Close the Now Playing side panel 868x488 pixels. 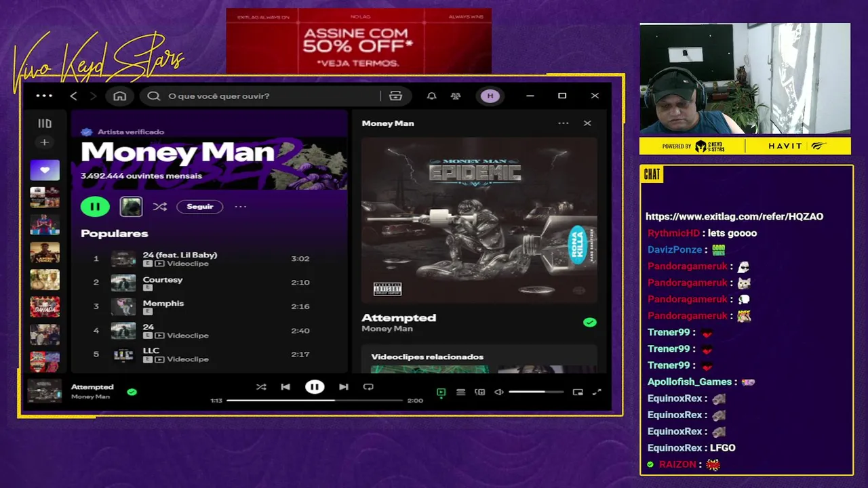587,123
